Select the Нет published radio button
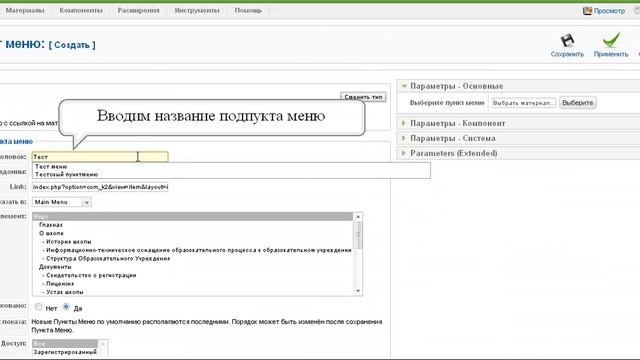 (x=38, y=307)
